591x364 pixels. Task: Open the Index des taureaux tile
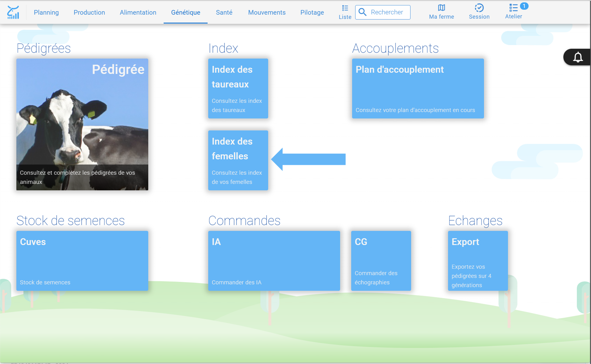pyautogui.click(x=238, y=88)
